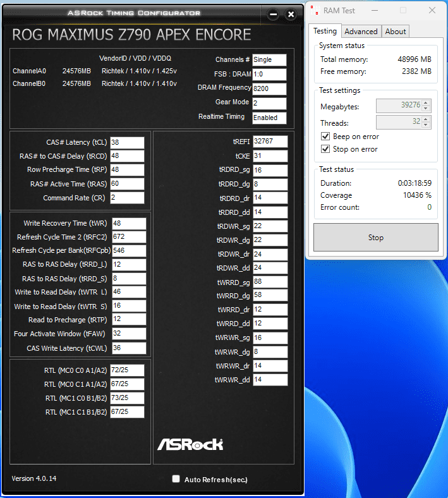Click the tREFI value 32767 field
The image size is (448, 498).
[x=270, y=142]
